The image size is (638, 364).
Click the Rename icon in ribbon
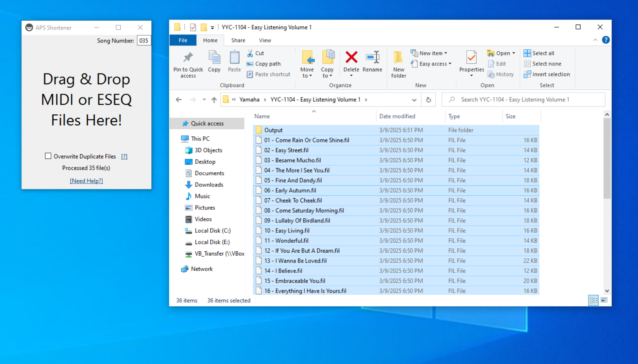coord(372,57)
